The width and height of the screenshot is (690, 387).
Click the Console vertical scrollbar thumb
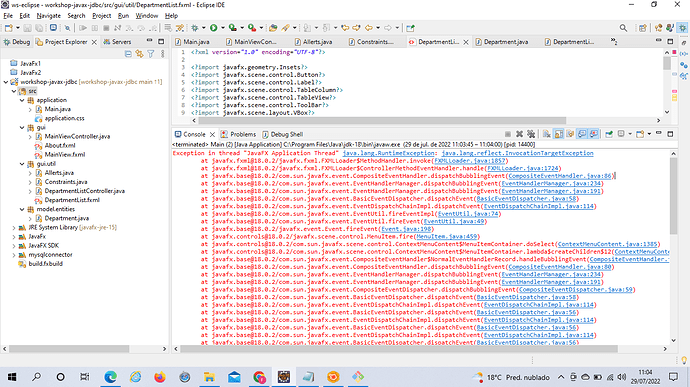click(x=673, y=195)
